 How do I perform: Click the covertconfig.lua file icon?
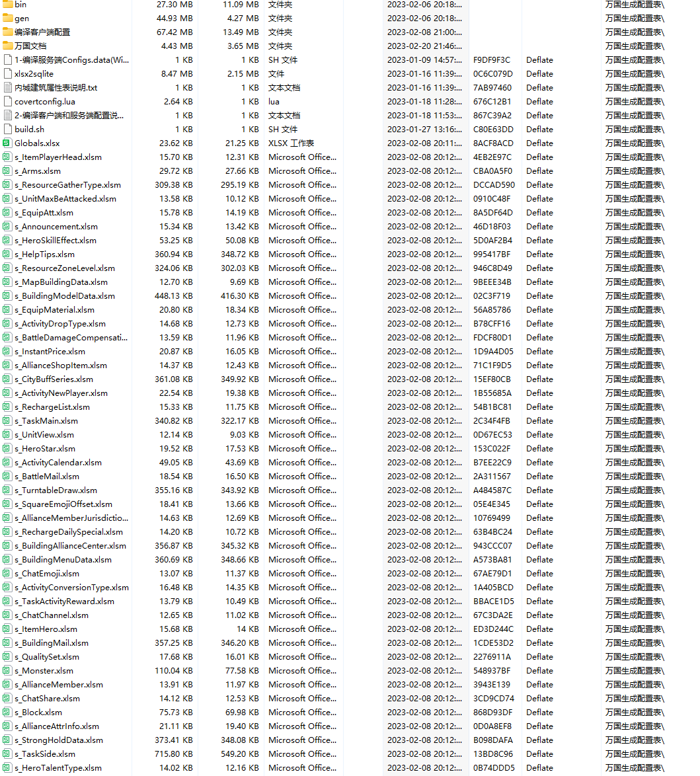(x=7, y=101)
